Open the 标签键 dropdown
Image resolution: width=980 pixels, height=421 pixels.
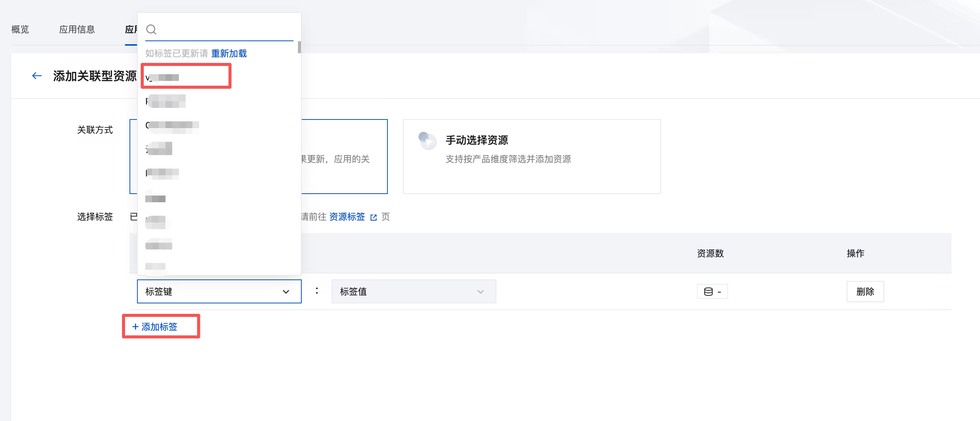pos(219,291)
